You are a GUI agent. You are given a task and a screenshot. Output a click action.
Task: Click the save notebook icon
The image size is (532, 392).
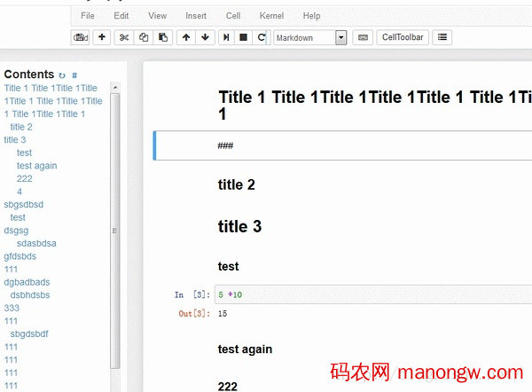click(x=81, y=37)
